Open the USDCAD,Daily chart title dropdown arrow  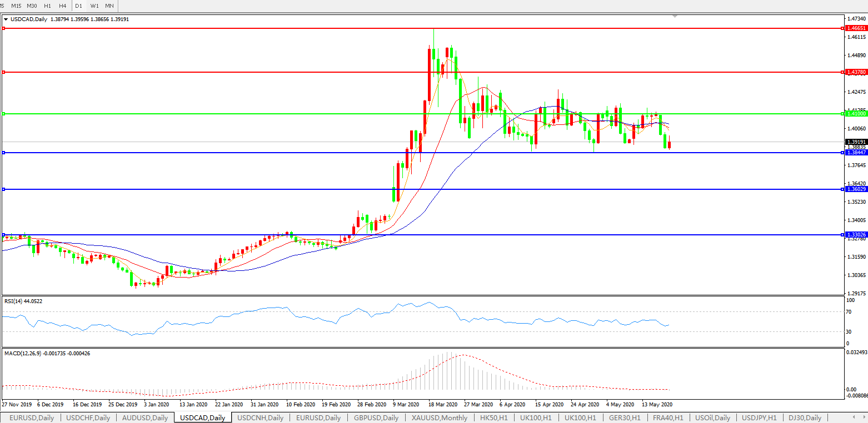pos(6,19)
